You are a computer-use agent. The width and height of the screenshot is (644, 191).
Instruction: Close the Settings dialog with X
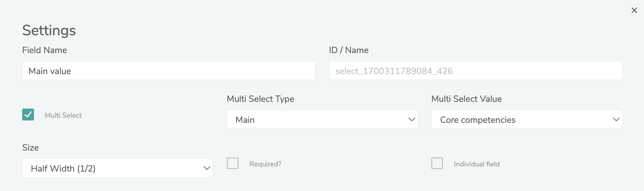(x=634, y=10)
